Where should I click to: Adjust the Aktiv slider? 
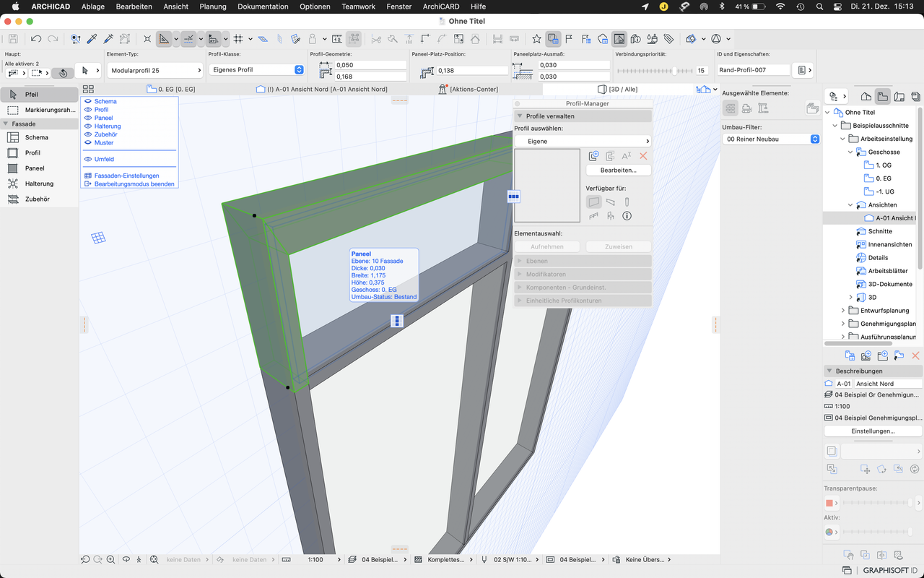879,532
